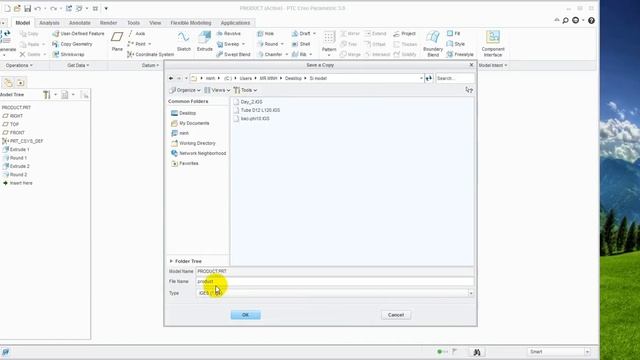Click the back arrow in Save a Copy dialog
Screen dimensions: 640x360
(x=171, y=78)
